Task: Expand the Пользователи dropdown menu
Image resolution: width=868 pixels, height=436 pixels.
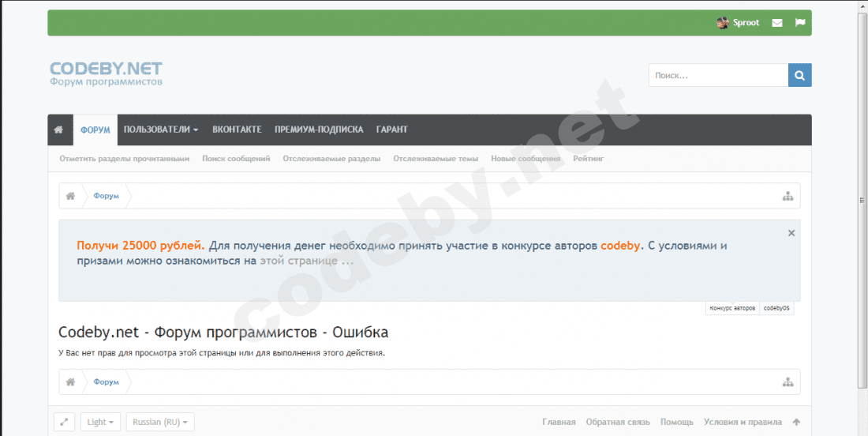Action: point(161,130)
